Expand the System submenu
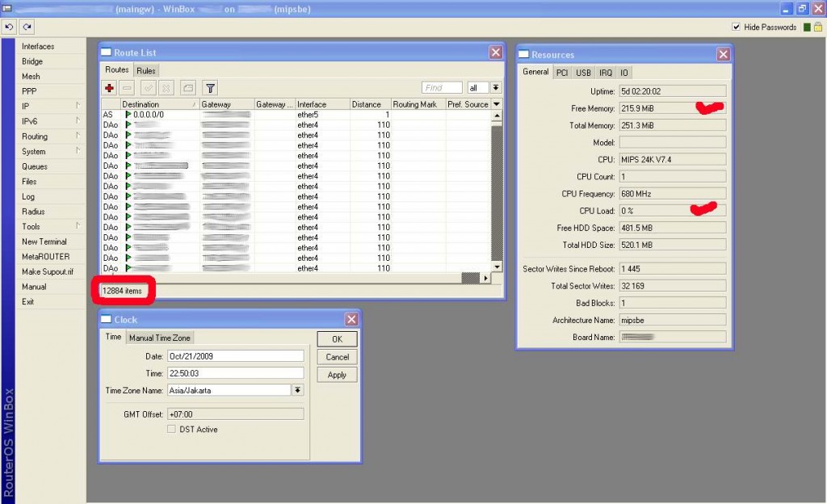 [51, 151]
